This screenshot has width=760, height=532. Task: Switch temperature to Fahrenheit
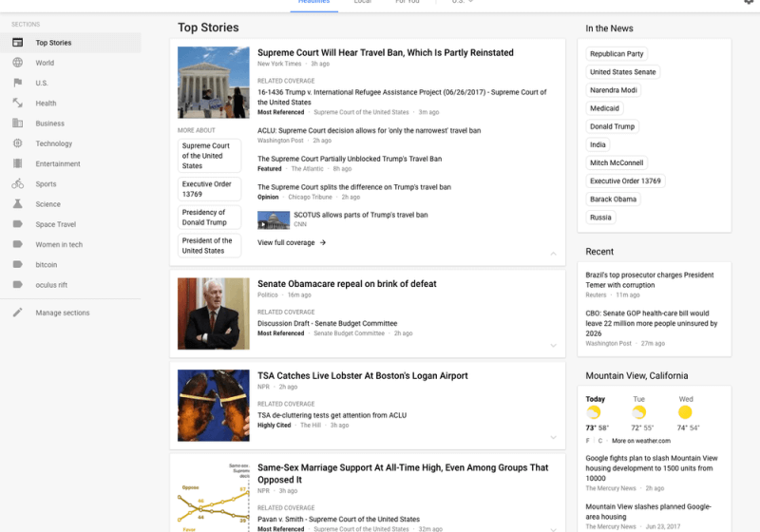(587, 441)
